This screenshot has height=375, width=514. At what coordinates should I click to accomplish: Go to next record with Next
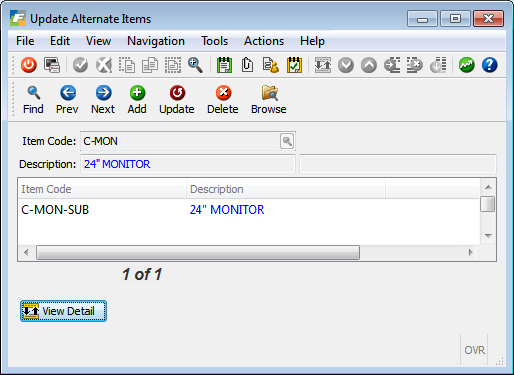click(x=103, y=100)
